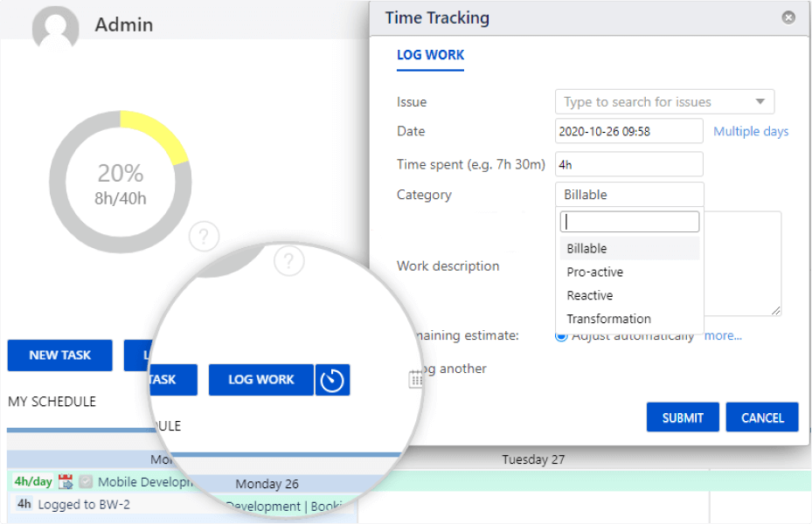Choose Reactive in the open category menu
This screenshot has height=524, width=812.
click(x=589, y=295)
